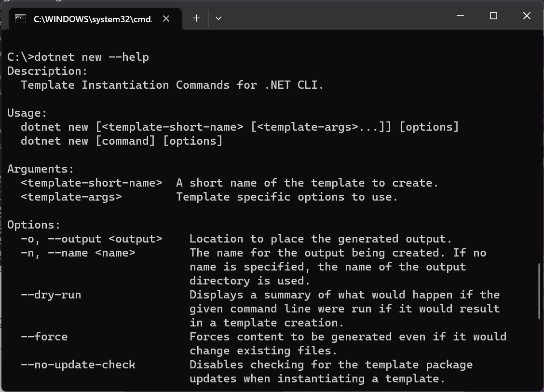Open a new terminal tab

(x=196, y=18)
